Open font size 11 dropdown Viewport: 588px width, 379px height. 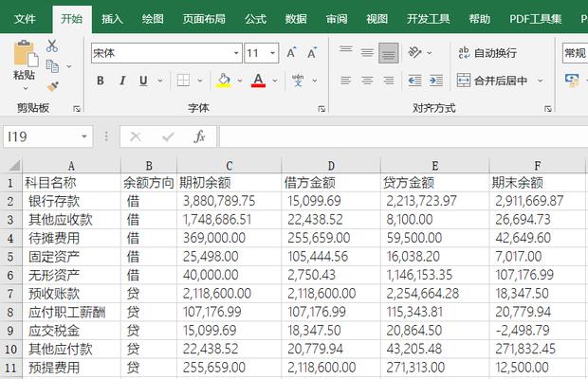[273, 53]
